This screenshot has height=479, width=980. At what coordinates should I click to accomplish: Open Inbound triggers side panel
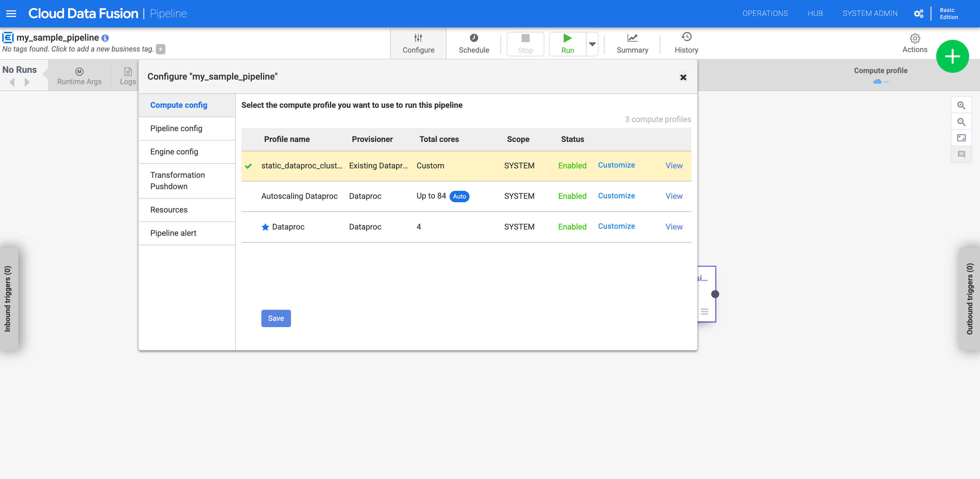(x=9, y=294)
